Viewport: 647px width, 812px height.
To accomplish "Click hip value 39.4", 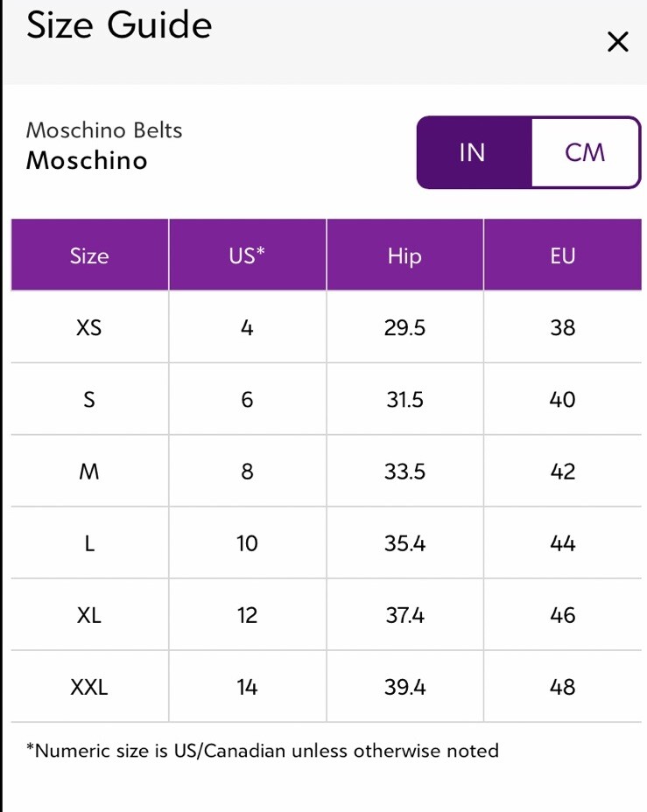I will coord(404,687).
